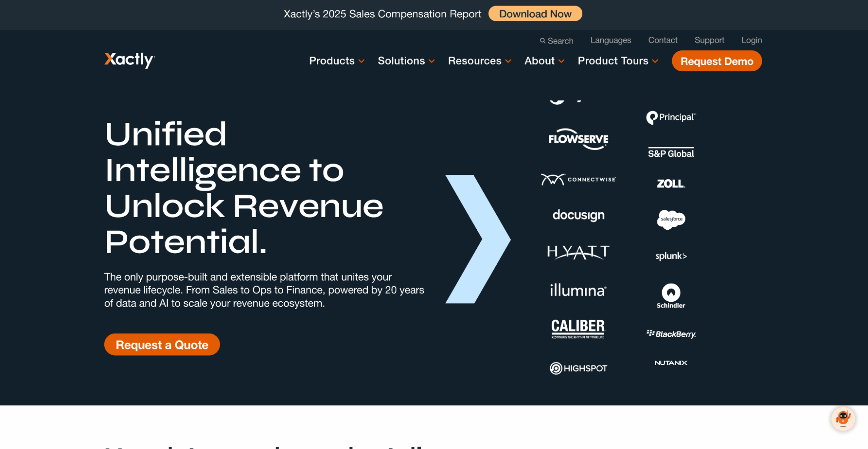Click Request a Quote
Image resolution: width=868 pixels, height=449 pixels.
(x=162, y=344)
